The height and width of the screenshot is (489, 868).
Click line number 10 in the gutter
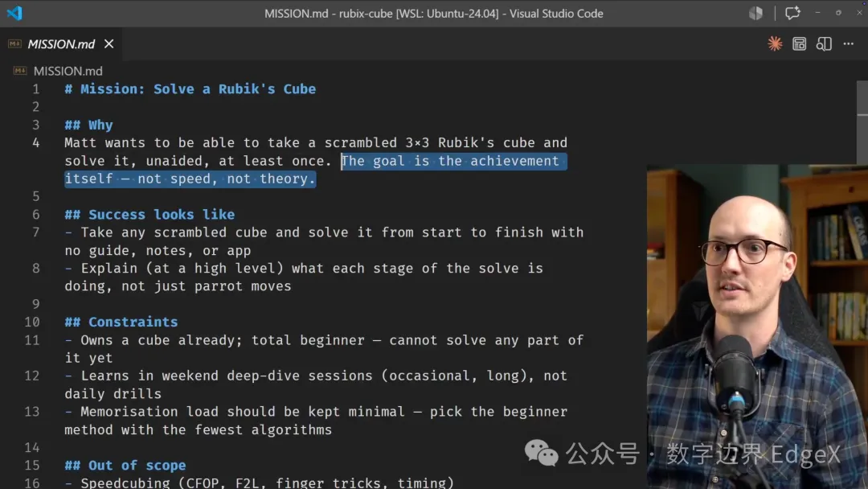[32, 322]
